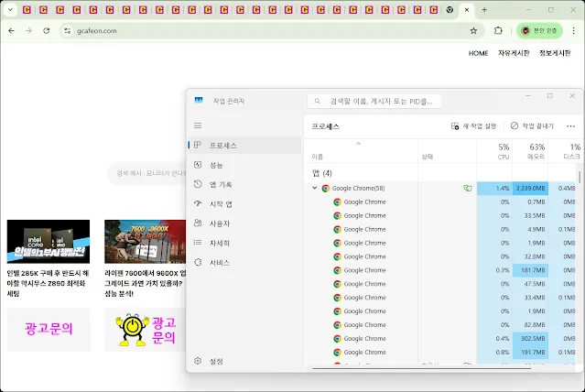The height and width of the screenshot is (392, 585).
Task: Click the pink 광고문의 text banner
Action: click(x=49, y=330)
